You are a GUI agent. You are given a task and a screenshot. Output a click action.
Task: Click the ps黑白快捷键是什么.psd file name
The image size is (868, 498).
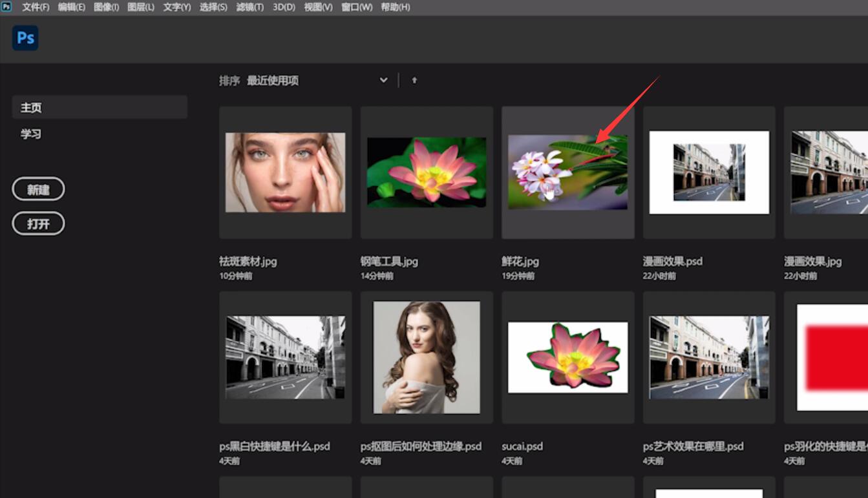point(275,446)
